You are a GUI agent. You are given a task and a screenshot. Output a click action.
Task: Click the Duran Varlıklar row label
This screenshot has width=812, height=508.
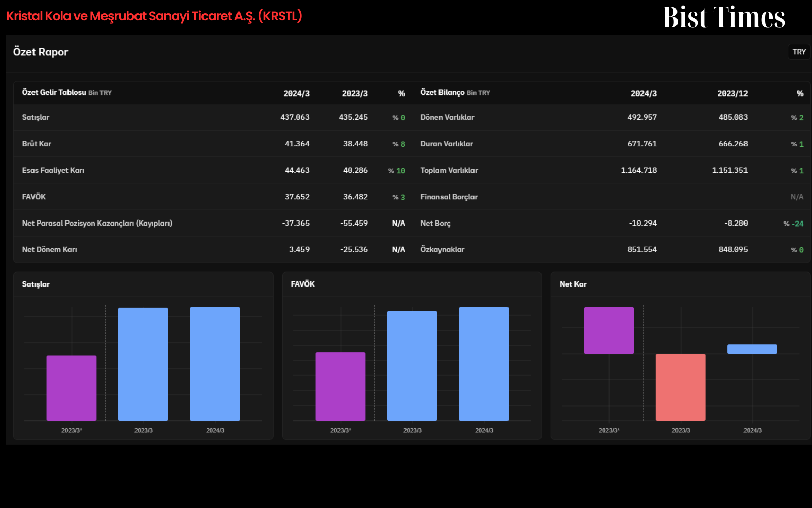coord(447,144)
